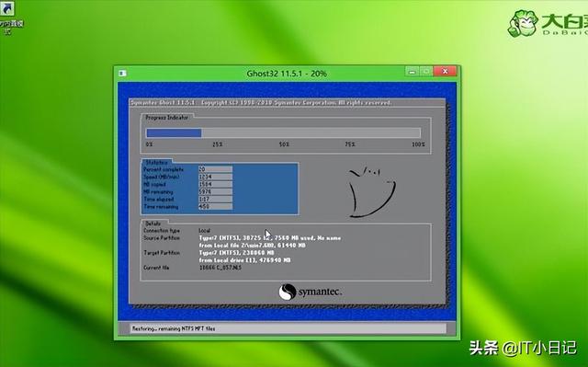Click the Source Partition details line
Viewport: 588px width, 367px height.
(269, 238)
